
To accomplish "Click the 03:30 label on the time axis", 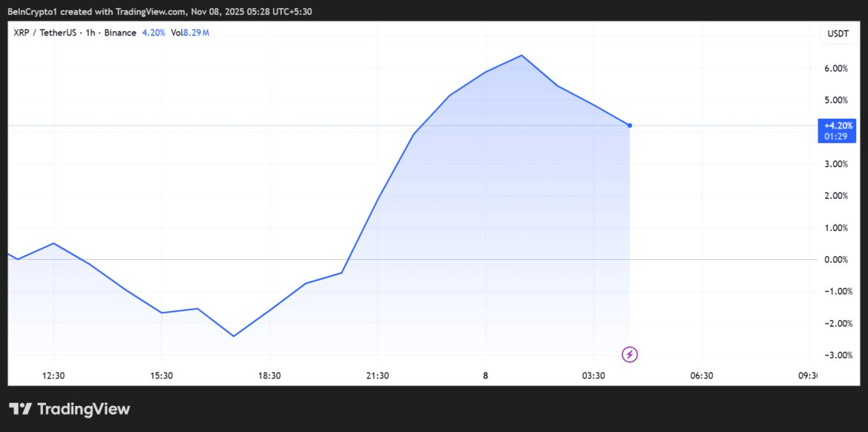I will [x=594, y=376].
